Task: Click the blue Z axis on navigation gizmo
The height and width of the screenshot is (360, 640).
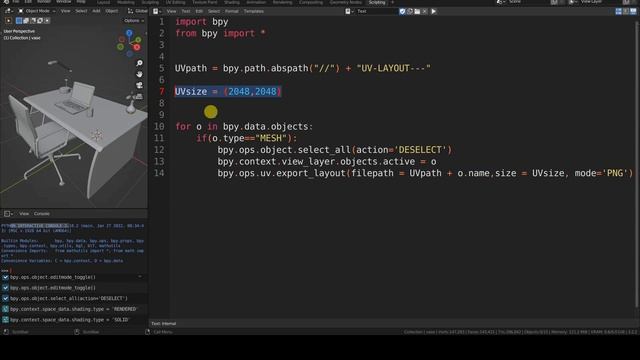Action: 129,33
